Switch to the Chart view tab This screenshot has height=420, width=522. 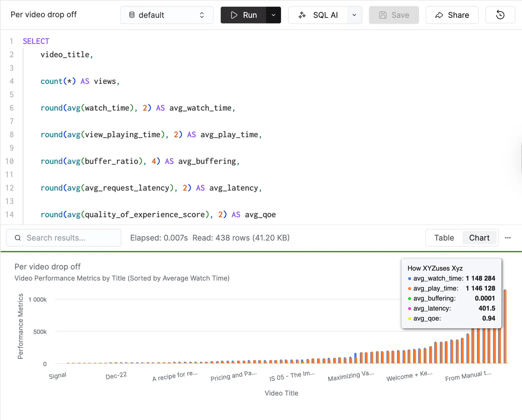[x=479, y=238]
